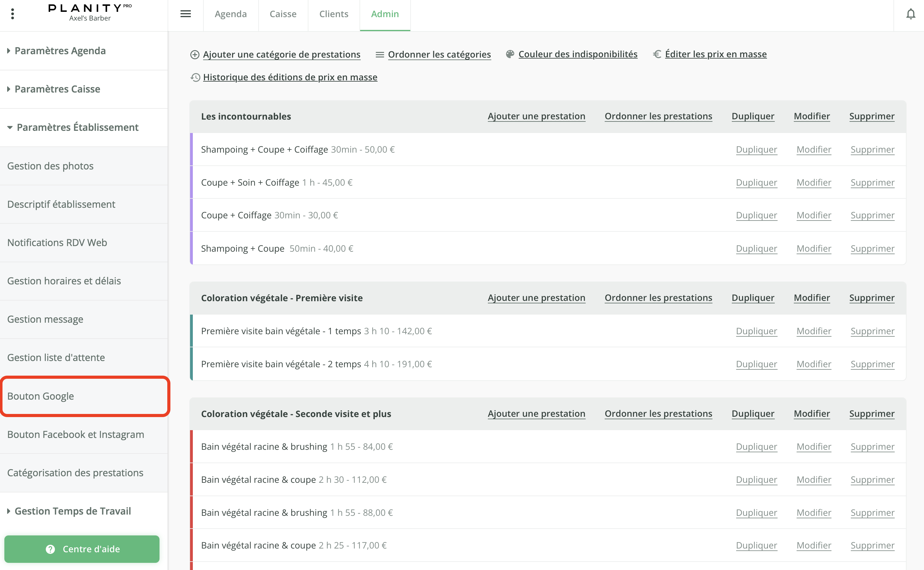The height and width of the screenshot is (570, 924).
Task: Open Bouton Google settings in the sidebar
Action: point(41,396)
